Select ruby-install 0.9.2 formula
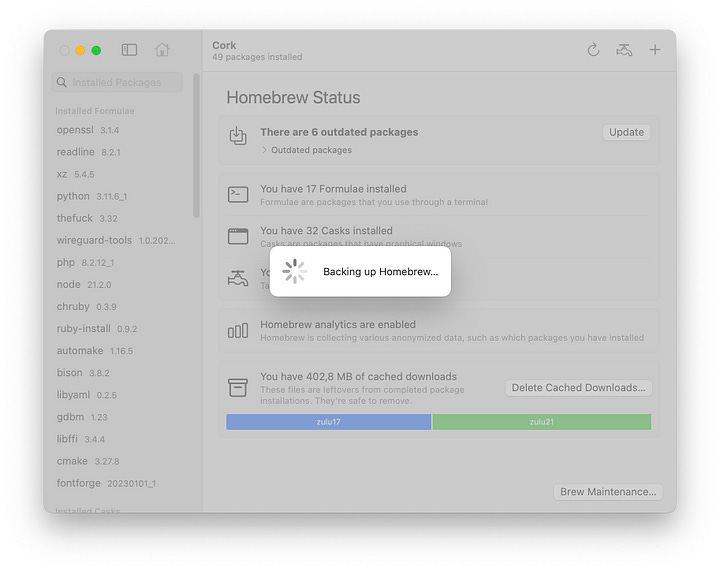The width and height of the screenshot is (720, 571). [97, 328]
